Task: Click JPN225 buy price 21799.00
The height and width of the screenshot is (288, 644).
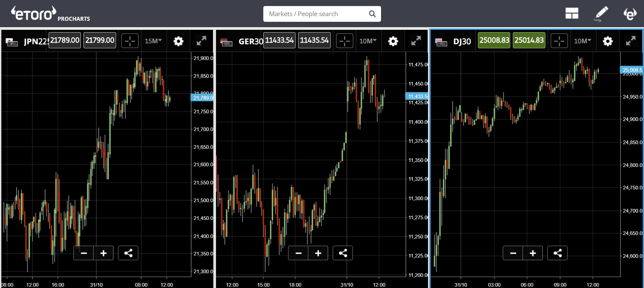Action: coord(100,40)
